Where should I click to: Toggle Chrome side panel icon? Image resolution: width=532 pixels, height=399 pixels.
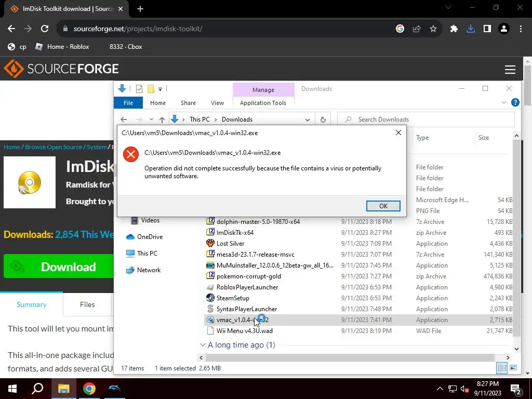click(487, 29)
